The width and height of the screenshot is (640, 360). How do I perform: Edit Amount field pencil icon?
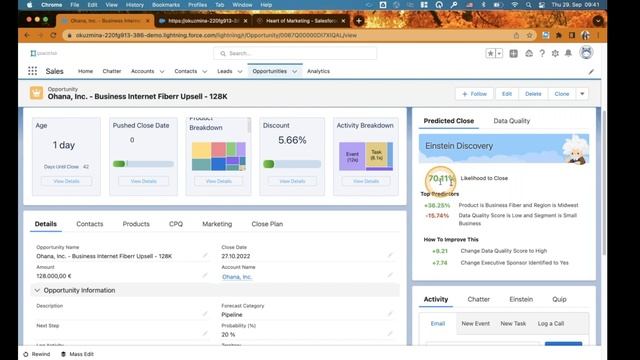(x=205, y=276)
